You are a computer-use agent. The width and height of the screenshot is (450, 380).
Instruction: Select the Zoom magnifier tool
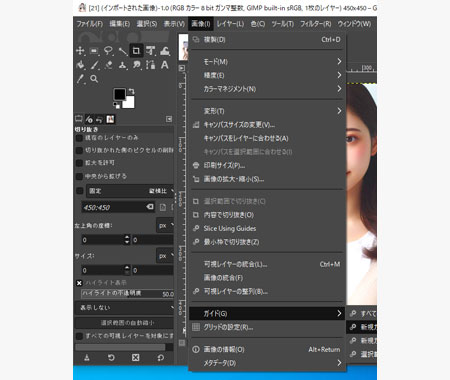[94, 79]
